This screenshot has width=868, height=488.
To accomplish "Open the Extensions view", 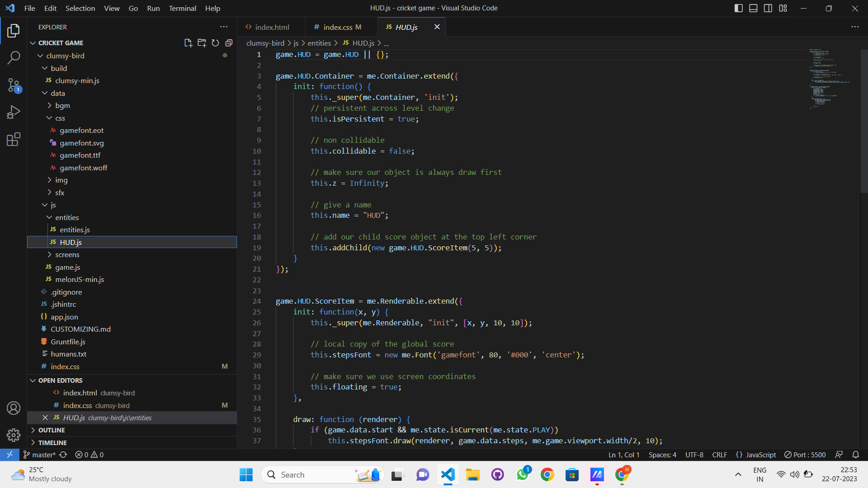I will (14, 139).
